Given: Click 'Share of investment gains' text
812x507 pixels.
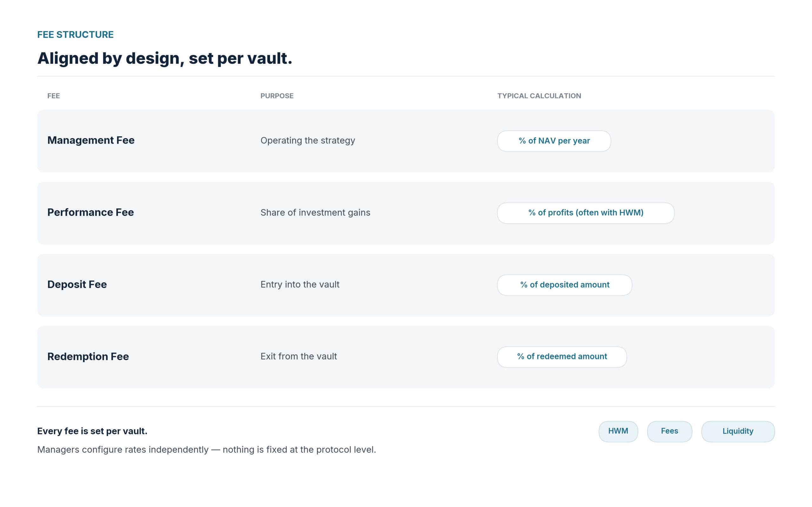Looking at the screenshot, I should [x=315, y=213].
